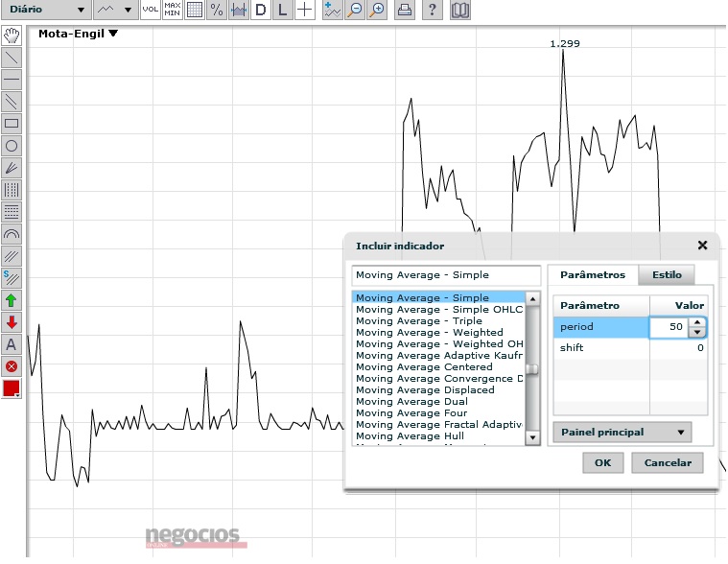Image resolution: width=728 pixels, height=564 pixels.
Task: Select the horizontal dotted retracement tool
Action: tap(12, 212)
